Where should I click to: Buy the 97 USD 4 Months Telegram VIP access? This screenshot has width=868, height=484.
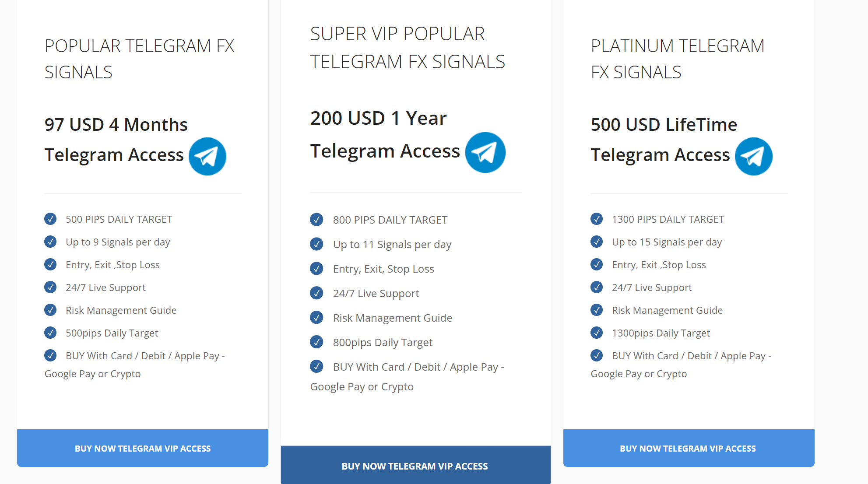(143, 448)
